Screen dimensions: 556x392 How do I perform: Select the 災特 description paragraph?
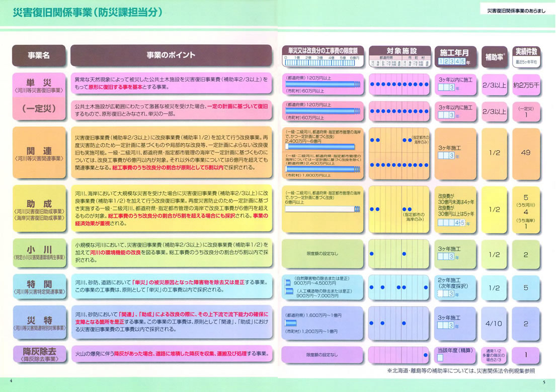coord(171,322)
